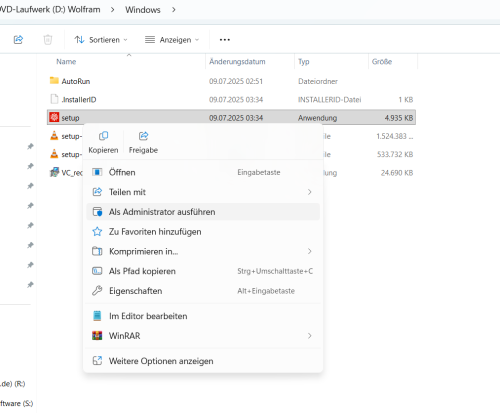Viewport: 500px width, 413px height.
Task: Click the delete trash icon in toolbar
Action: pos(48,40)
